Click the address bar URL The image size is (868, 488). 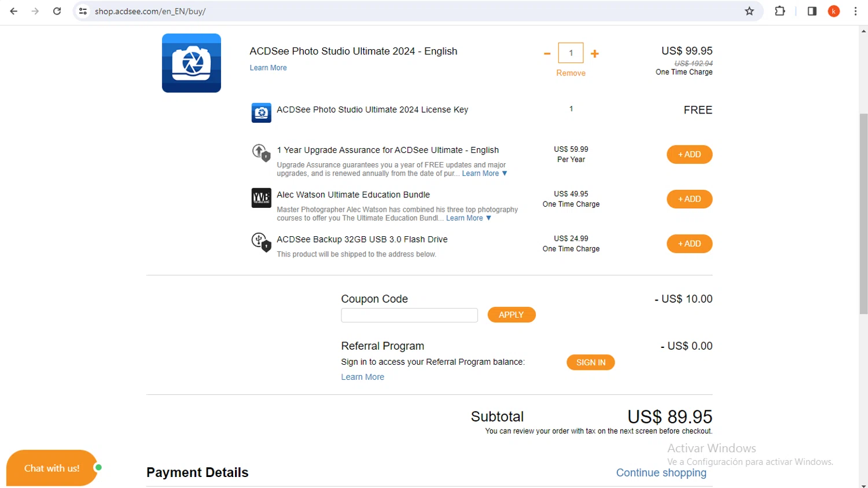tap(150, 11)
